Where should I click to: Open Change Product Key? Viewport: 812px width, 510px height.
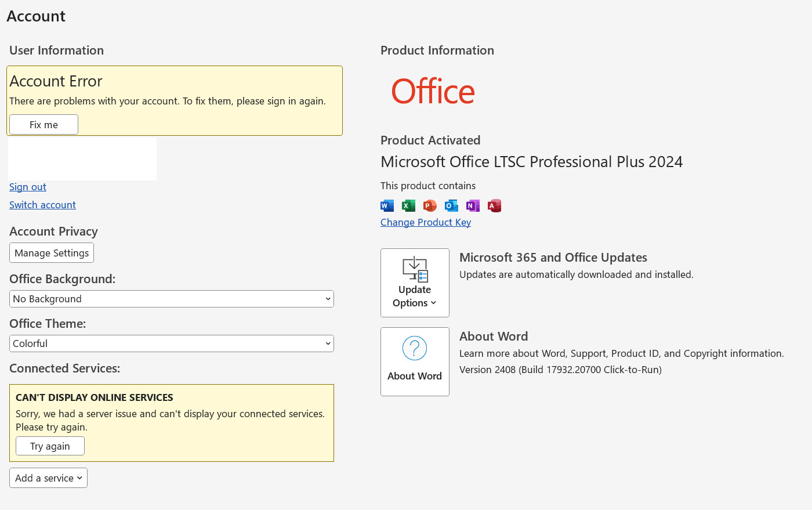(425, 222)
